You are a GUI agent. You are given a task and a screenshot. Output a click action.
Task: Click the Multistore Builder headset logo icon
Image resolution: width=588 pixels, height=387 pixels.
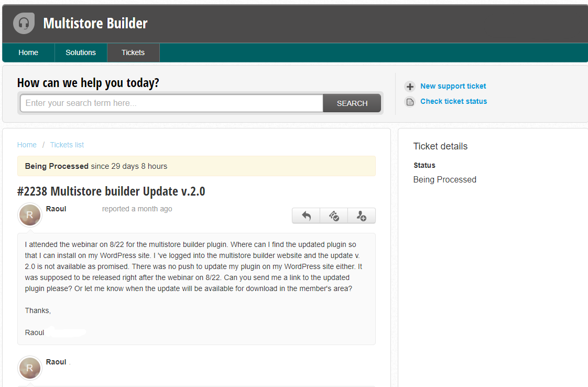click(x=24, y=23)
